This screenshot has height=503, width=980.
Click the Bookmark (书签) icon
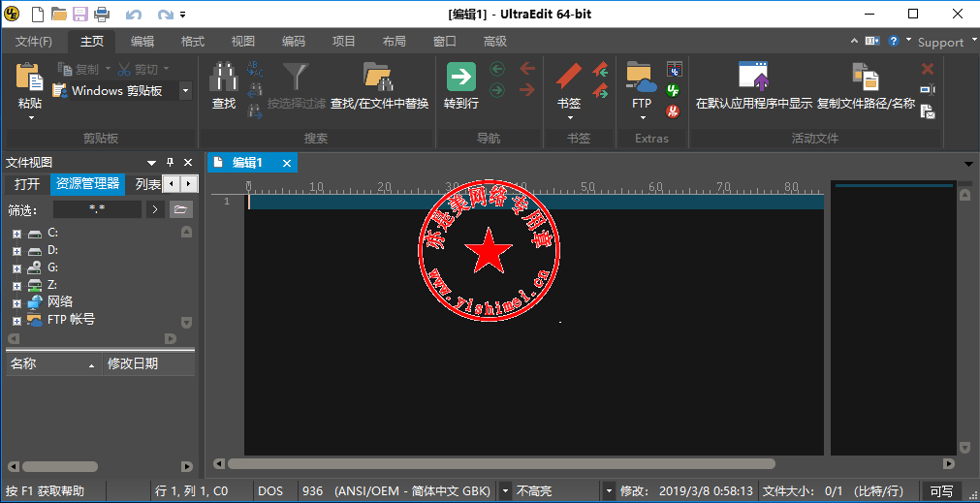tap(569, 78)
